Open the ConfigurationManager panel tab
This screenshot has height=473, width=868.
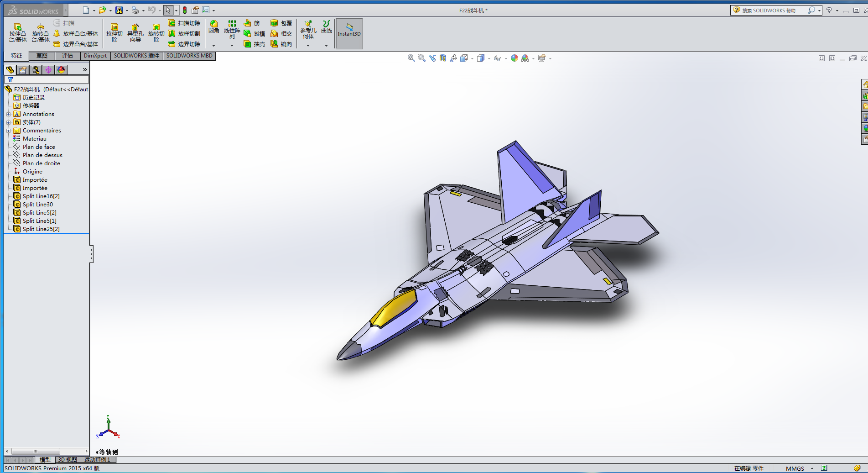(36, 69)
